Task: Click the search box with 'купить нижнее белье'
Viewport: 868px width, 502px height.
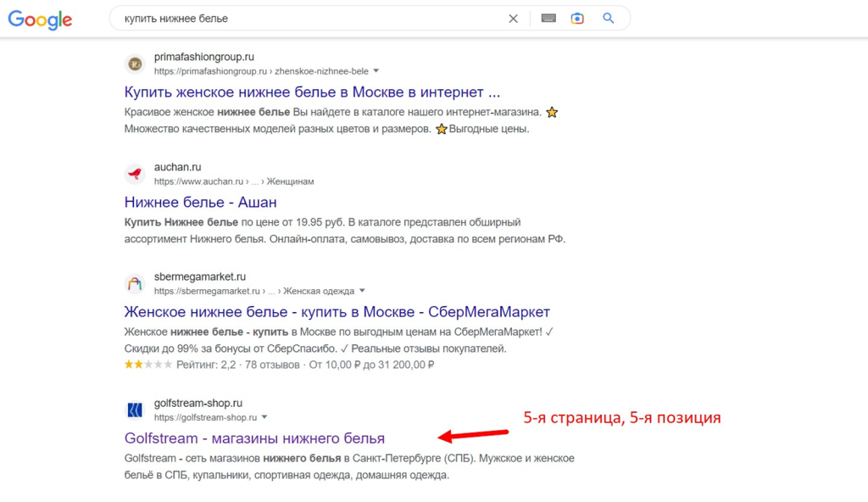Action: pos(310,19)
